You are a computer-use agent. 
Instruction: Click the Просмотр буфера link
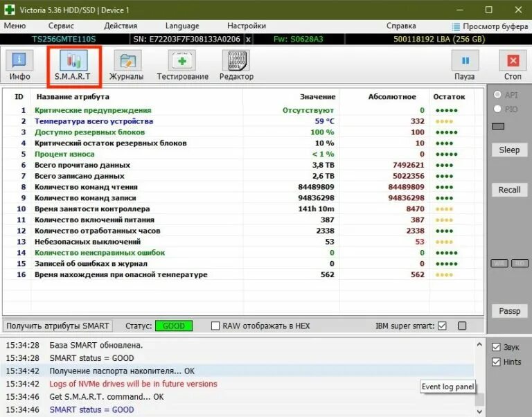click(495, 26)
